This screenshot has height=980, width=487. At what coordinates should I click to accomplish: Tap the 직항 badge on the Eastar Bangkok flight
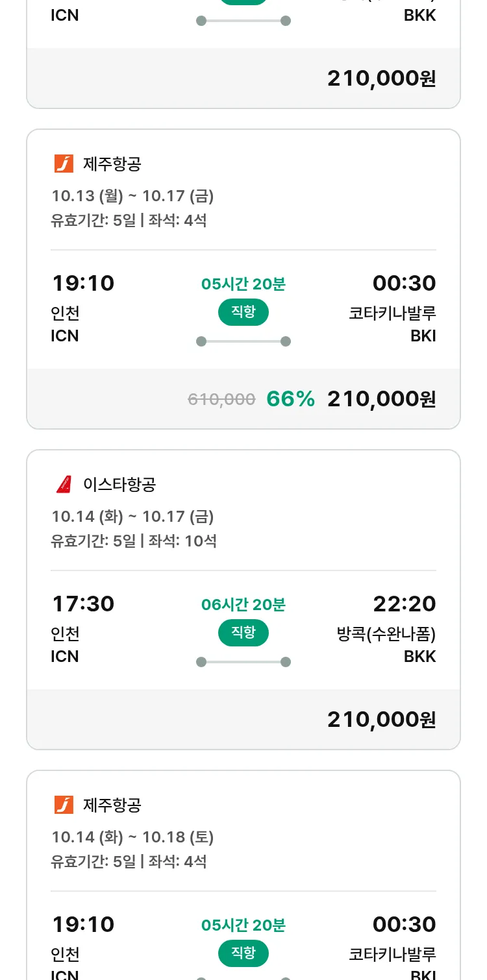(x=243, y=633)
